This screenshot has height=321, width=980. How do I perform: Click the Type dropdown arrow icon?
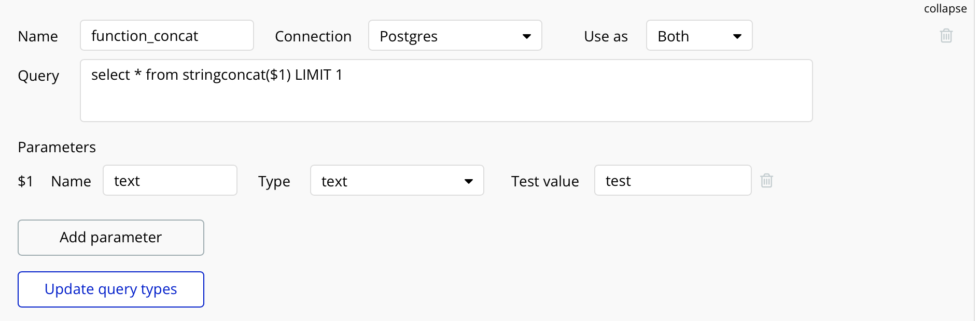point(468,181)
